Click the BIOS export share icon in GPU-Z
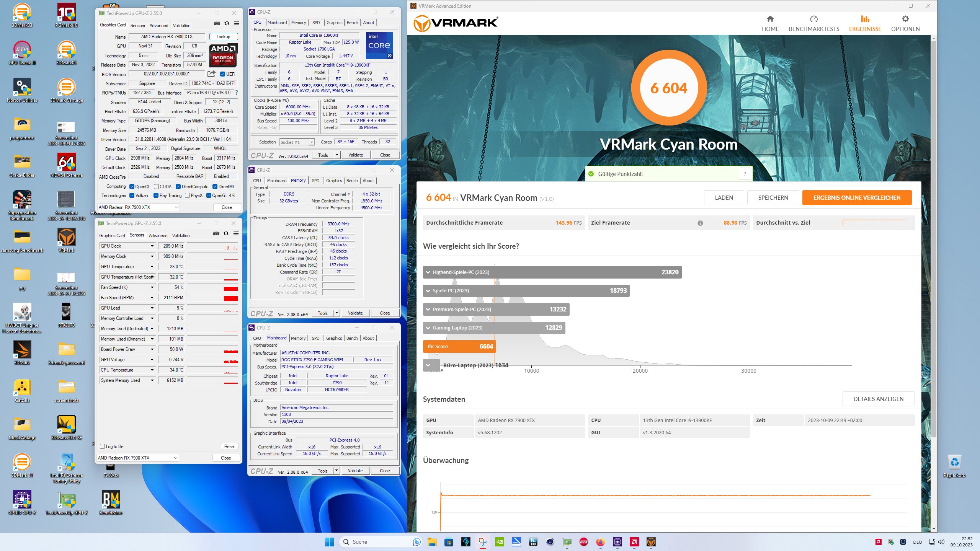This screenshot has height=551, width=980. click(x=211, y=74)
